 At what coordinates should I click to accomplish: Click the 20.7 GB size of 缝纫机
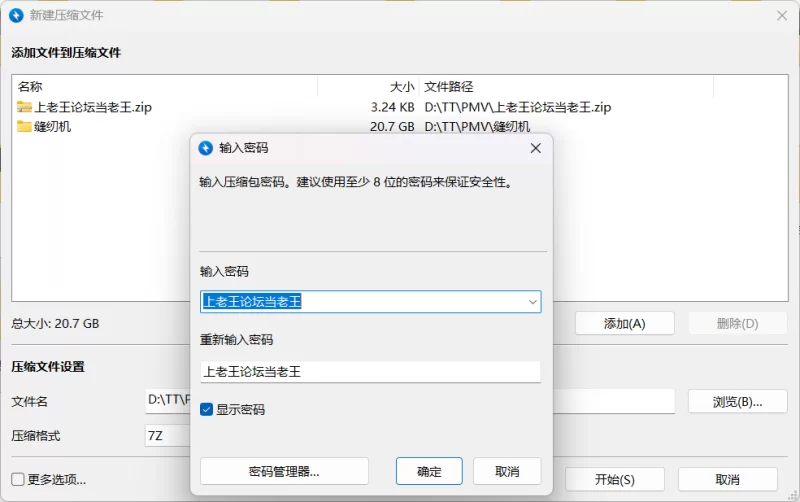click(392, 127)
